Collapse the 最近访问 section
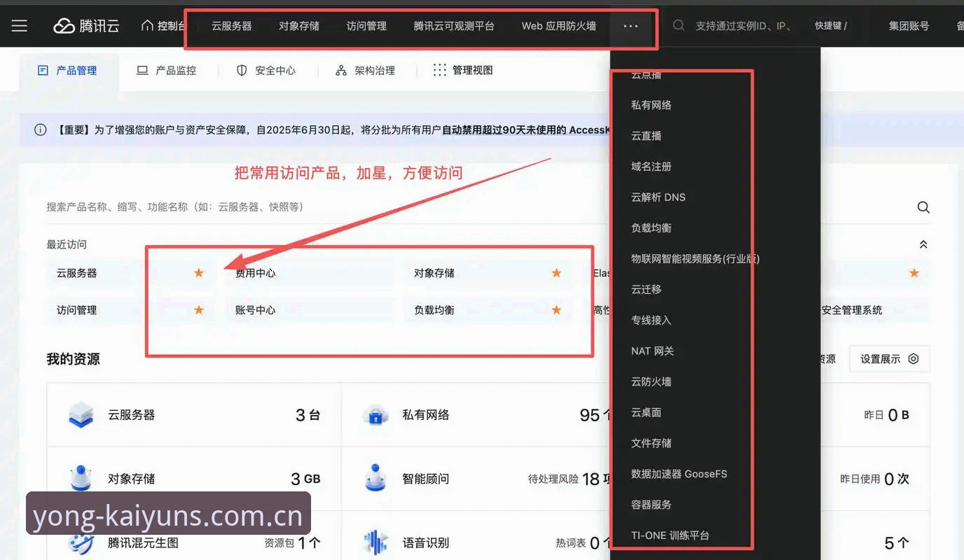The image size is (964, 560). tap(923, 244)
